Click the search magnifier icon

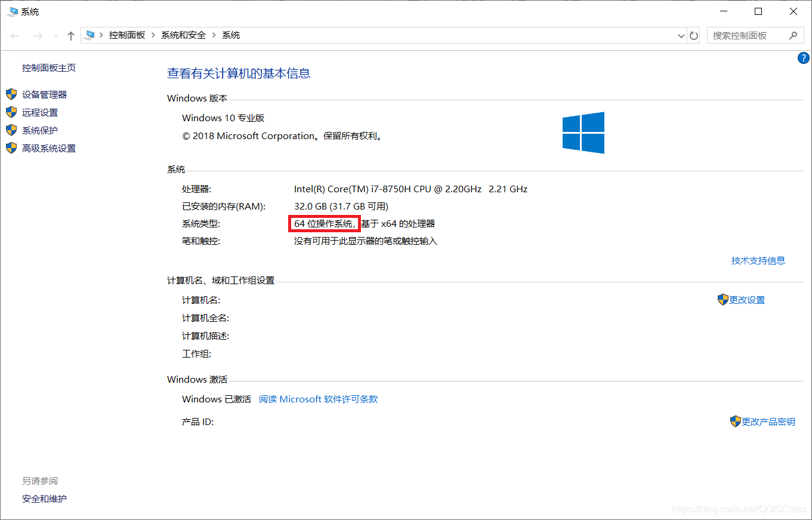[793, 35]
